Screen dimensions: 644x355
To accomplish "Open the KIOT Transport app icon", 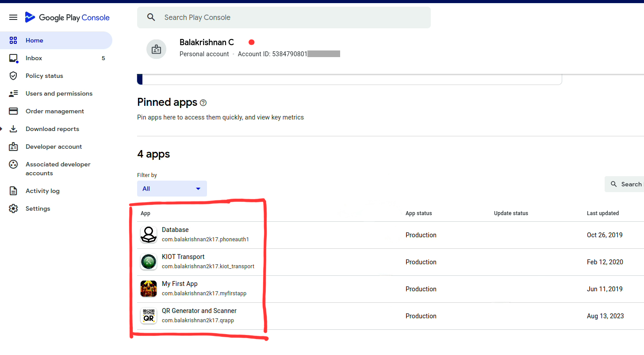I will [149, 262].
